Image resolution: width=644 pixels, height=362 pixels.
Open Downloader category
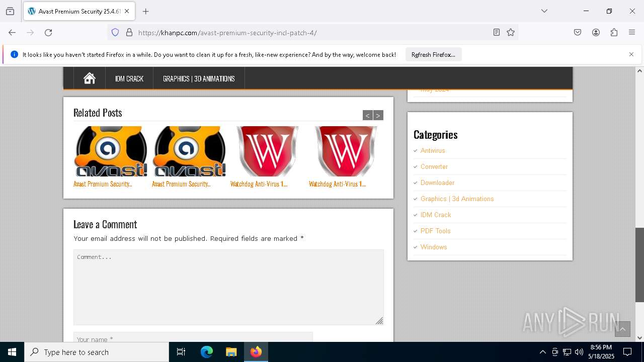click(437, 183)
